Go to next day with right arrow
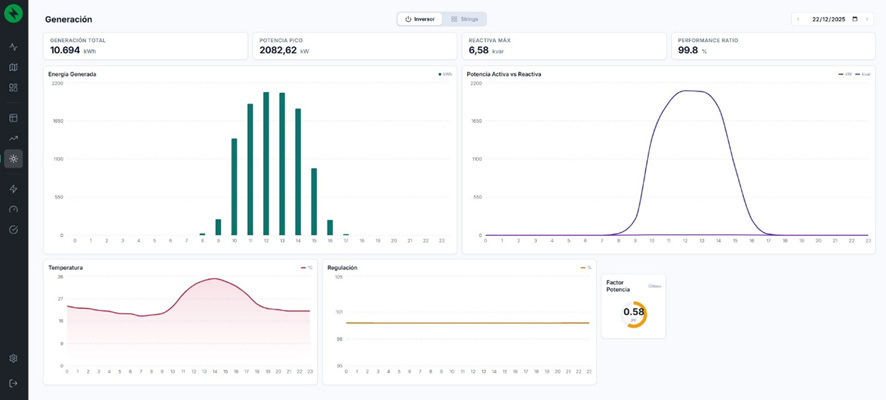Screen dimensions: 886x400 click(867, 19)
